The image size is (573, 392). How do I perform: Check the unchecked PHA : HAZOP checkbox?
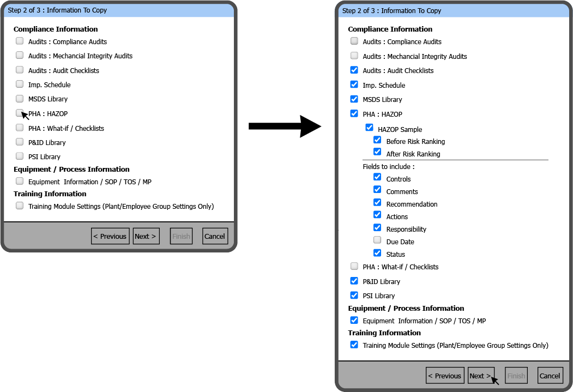[20, 113]
